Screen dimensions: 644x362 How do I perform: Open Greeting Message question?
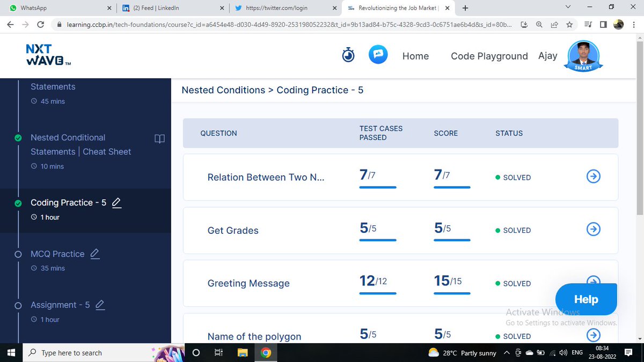tap(248, 283)
